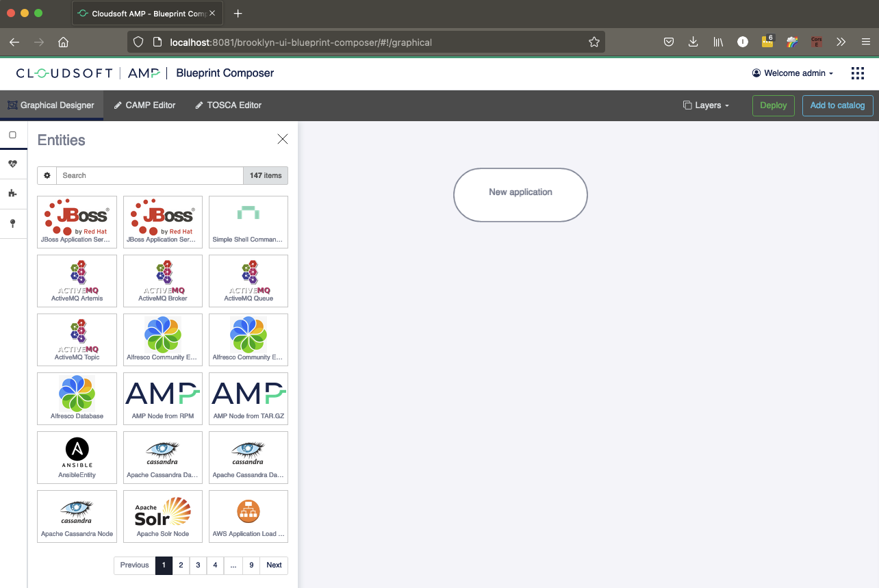Click the pagination ellipsis button
This screenshot has height=588, width=879.
(x=233, y=565)
